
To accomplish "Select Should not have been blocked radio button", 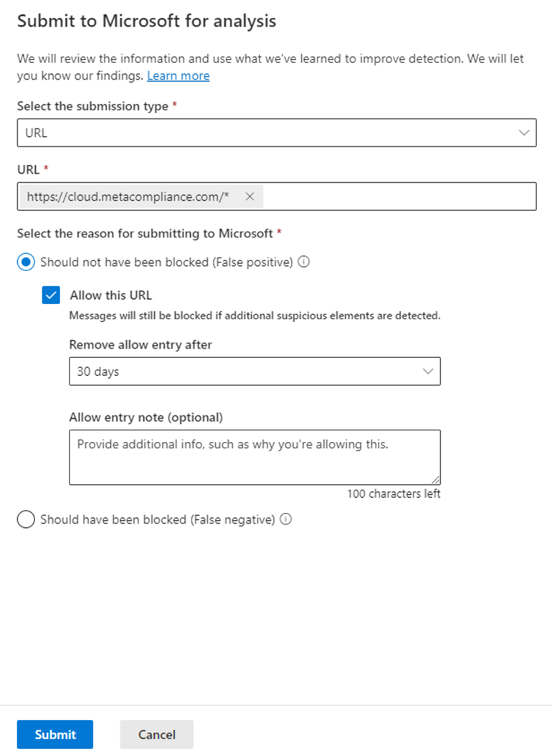I will point(25,262).
